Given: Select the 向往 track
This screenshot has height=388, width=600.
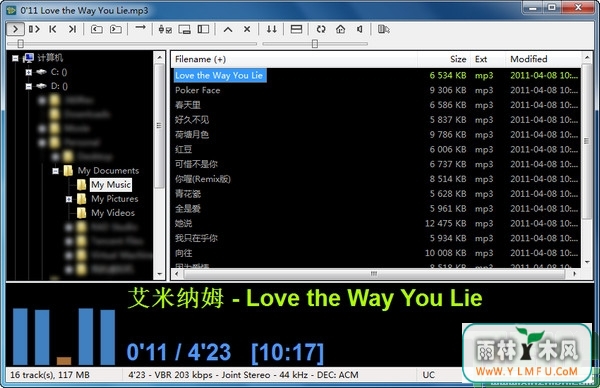Looking at the screenshot, I should 184,253.
